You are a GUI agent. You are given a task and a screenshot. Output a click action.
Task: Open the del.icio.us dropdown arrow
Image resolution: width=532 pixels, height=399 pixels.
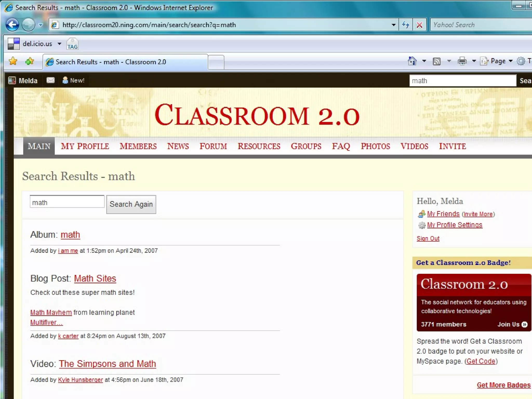[x=59, y=44]
